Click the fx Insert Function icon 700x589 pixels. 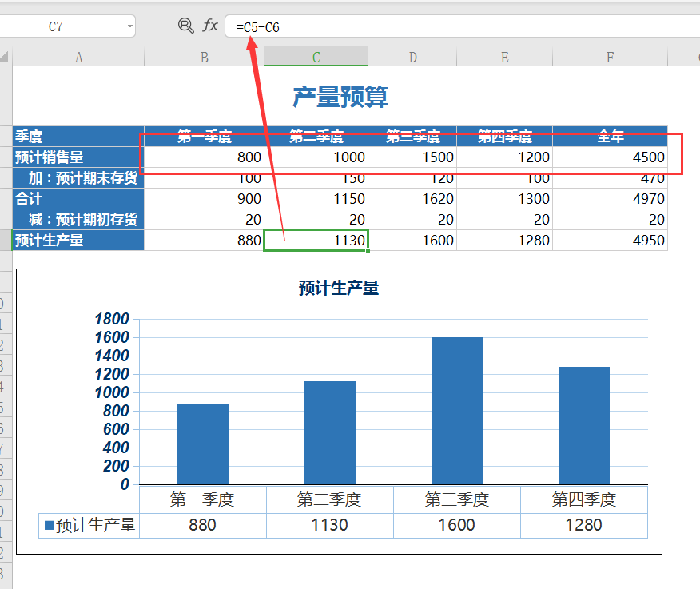(209, 26)
